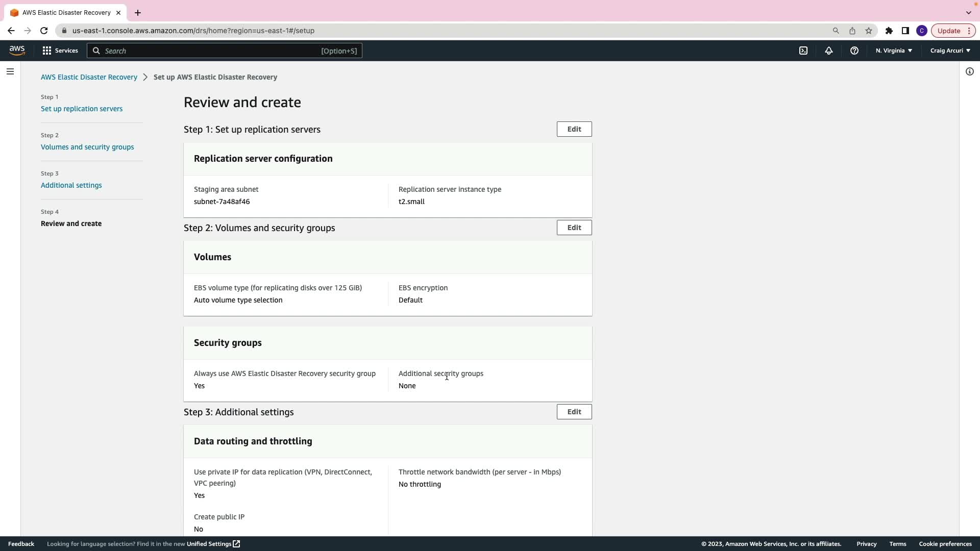Click the help question mark icon
Image resolution: width=980 pixels, height=551 pixels.
coord(854,51)
